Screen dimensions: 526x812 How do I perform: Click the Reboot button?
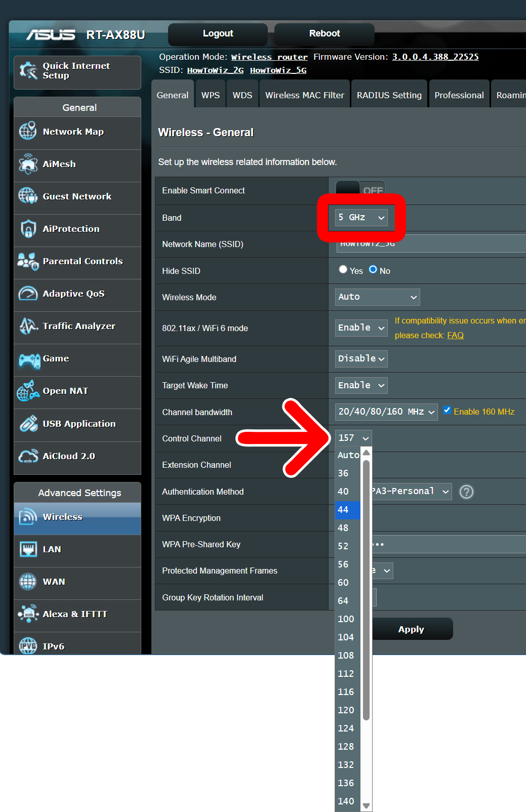click(325, 34)
